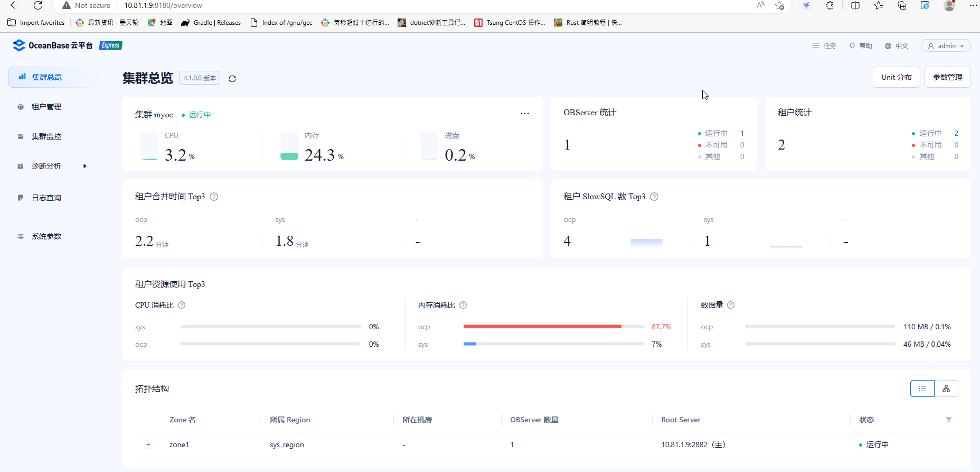Image resolution: width=980 pixels, height=472 pixels.
Task: Open the 状态 column filter icon
Action: pos(949,420)
